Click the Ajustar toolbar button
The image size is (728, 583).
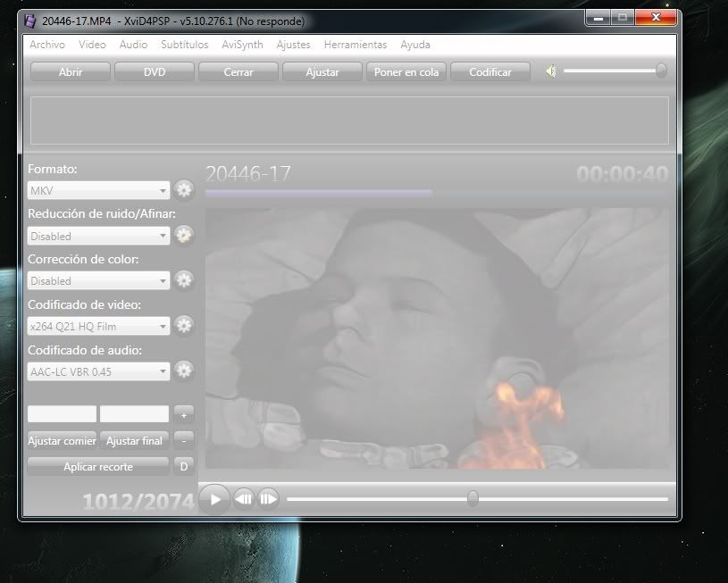tap(322, 72)
